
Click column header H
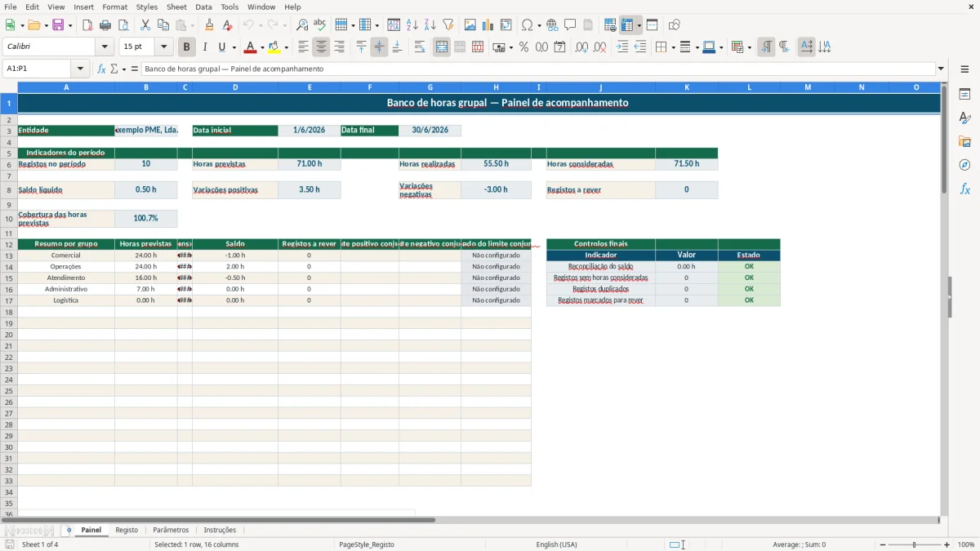coord(496,87)
